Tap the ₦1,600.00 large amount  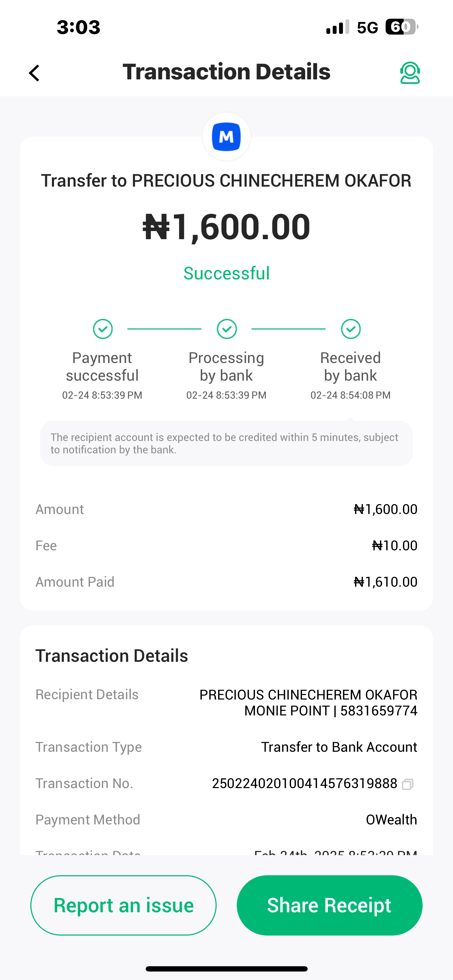click(x=226, y=227)
